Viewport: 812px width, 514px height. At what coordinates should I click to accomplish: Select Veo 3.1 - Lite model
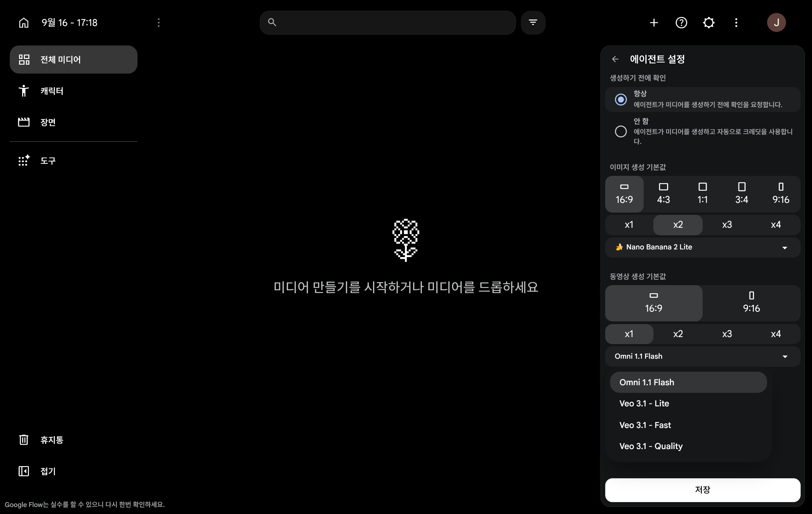[x=688, y=403]
